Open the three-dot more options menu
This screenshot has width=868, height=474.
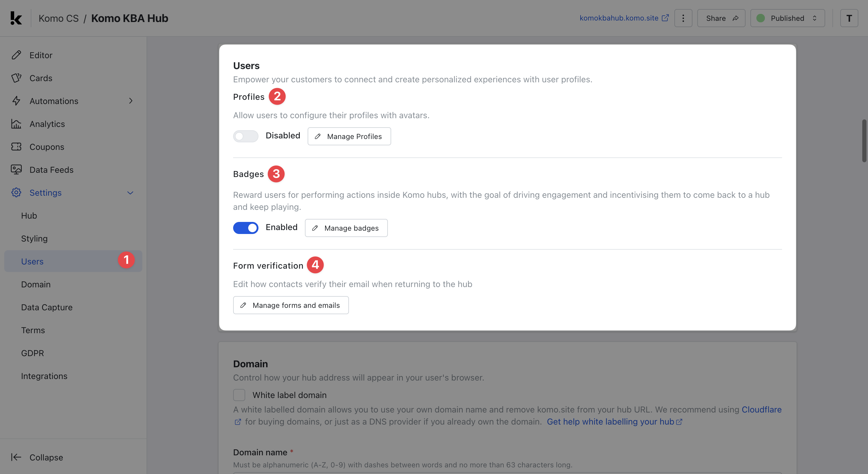(683, 18)
